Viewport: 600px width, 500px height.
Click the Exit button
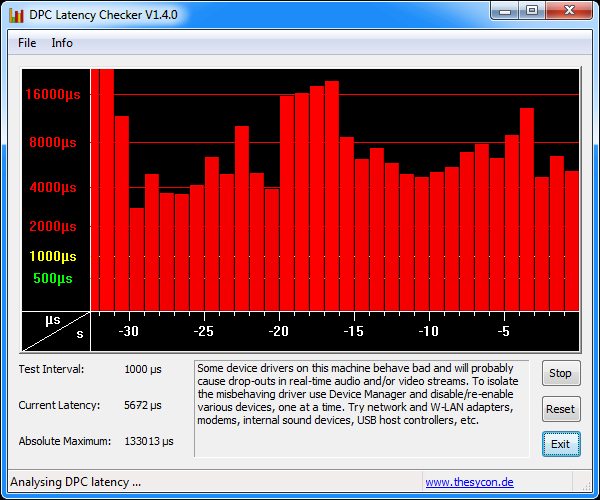(x=561, y=444)
